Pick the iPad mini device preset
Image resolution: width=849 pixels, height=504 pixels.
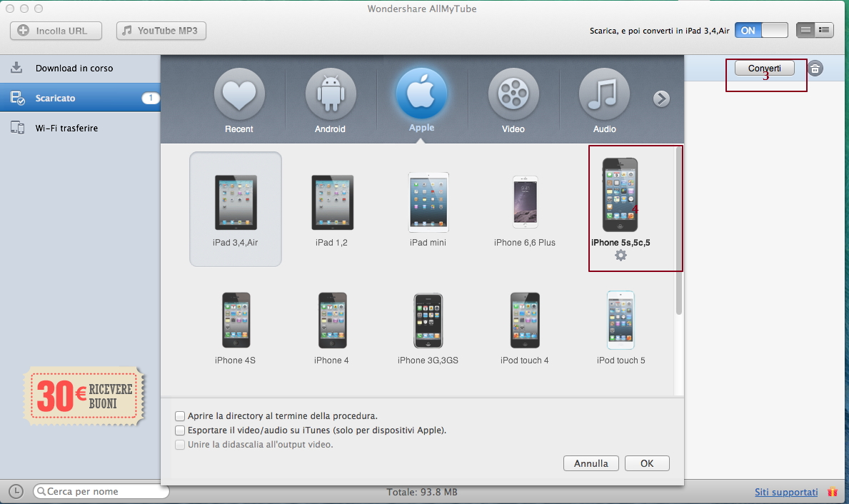coord(428,210)
